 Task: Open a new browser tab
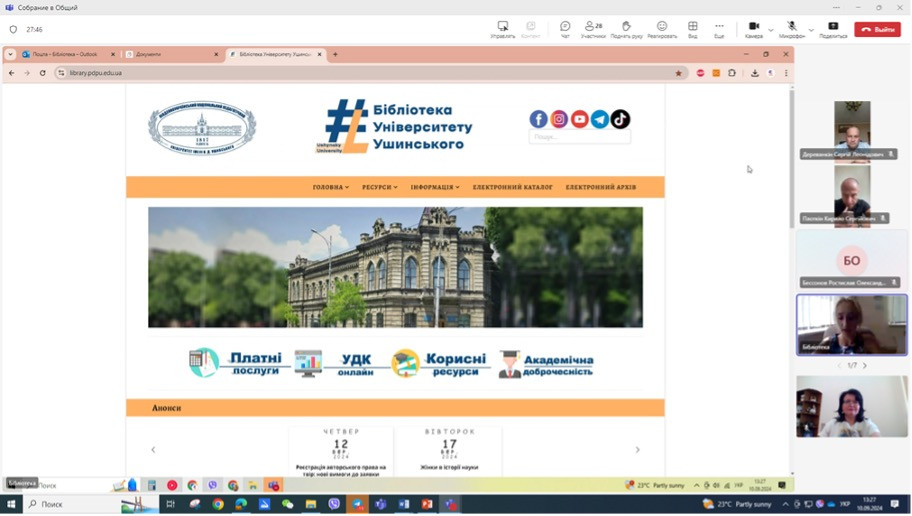pyautogui.click(x=335, y=54)
